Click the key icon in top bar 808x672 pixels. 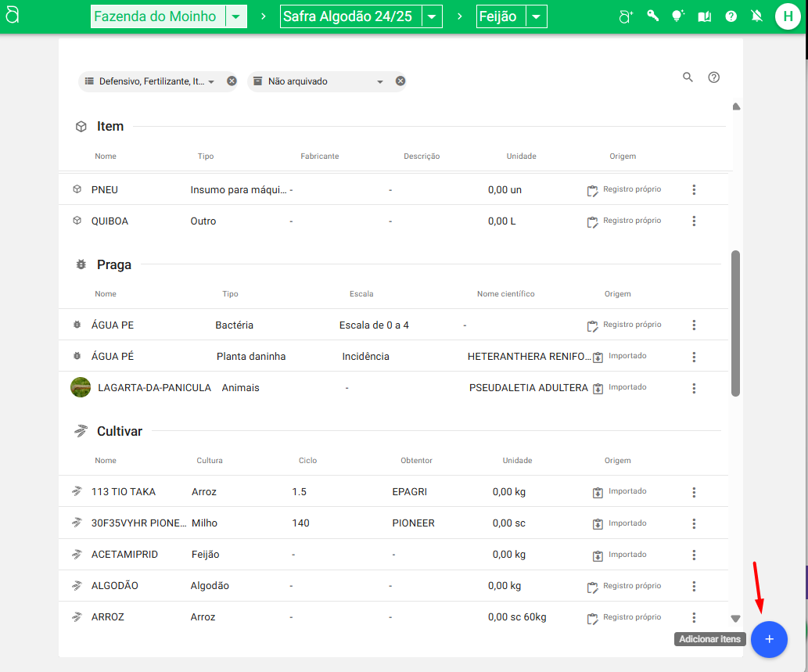[x=652, y=16]
